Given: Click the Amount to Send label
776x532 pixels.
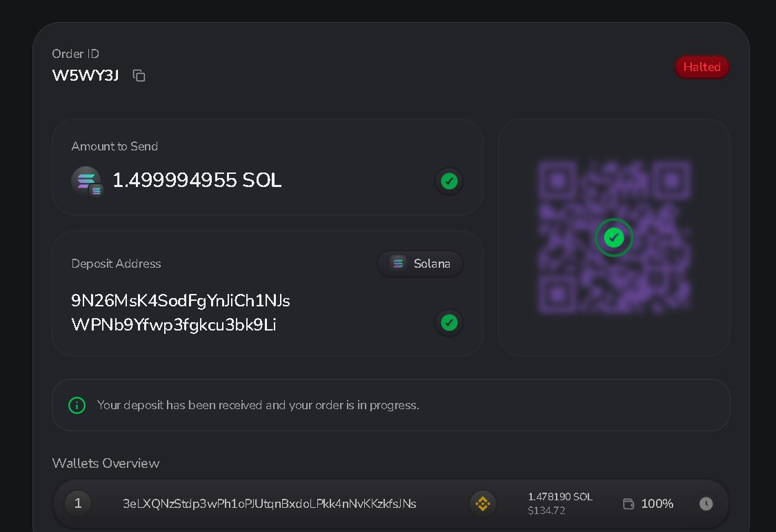Looking at the screenshot, I should [x=115, y=146].
